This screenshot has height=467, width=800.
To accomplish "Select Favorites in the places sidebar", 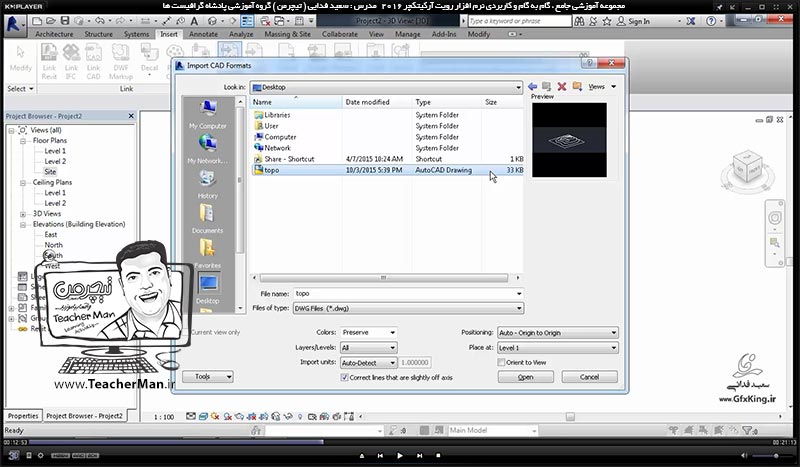I will point(208,254).
